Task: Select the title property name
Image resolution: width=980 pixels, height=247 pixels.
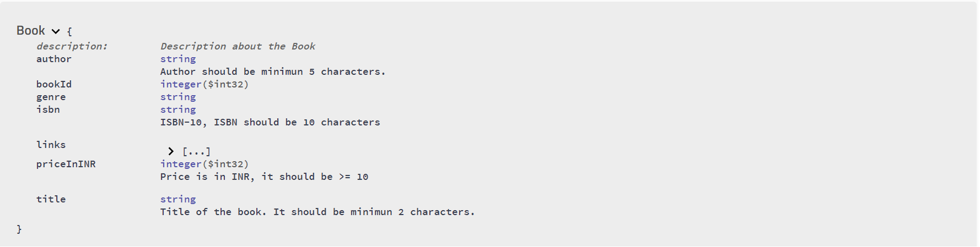Action: tap(51, 199)
